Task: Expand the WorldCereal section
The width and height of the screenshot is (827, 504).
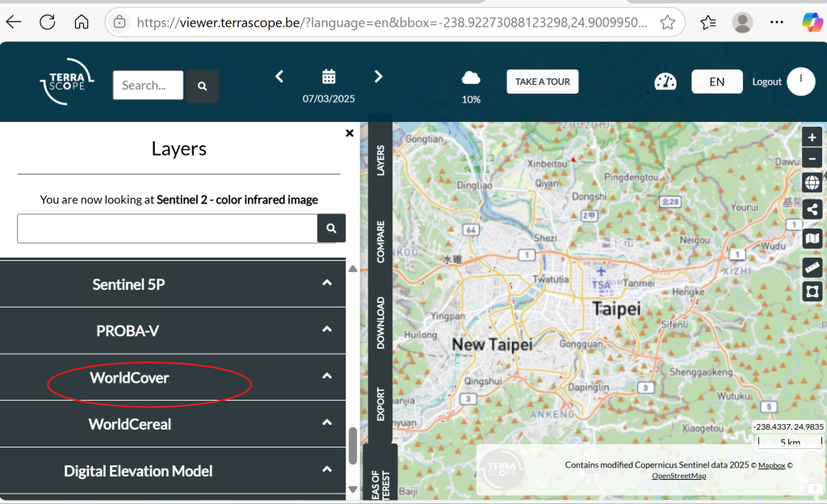Action: click(173, 424)
